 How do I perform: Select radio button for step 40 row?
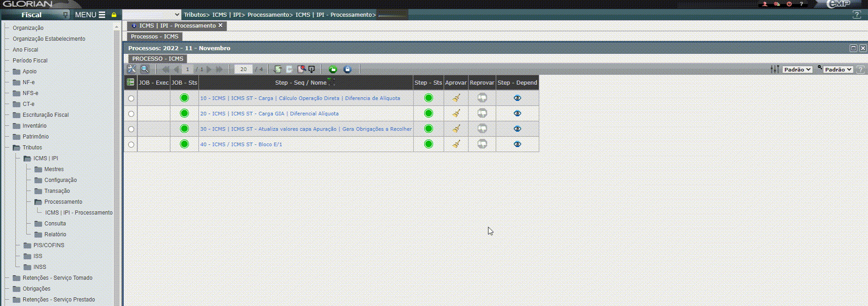coord(131,144)
